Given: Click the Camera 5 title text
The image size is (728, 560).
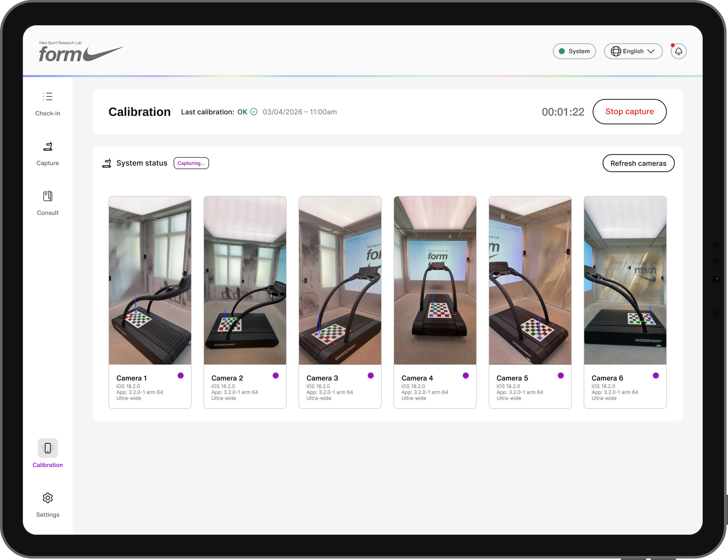Looking at the screenshot, I should coord(512,378).
